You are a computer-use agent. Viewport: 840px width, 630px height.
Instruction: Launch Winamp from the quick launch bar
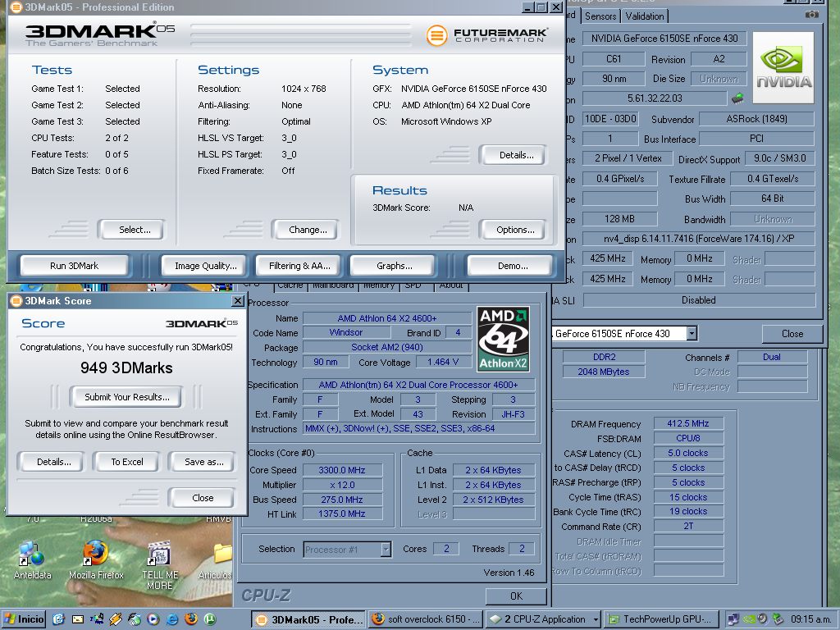(x=116, y=619)
